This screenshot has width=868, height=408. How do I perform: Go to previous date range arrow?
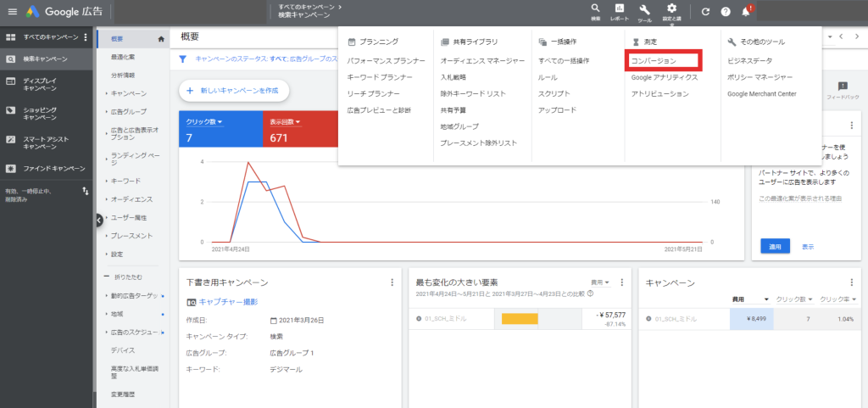(841, 36)
